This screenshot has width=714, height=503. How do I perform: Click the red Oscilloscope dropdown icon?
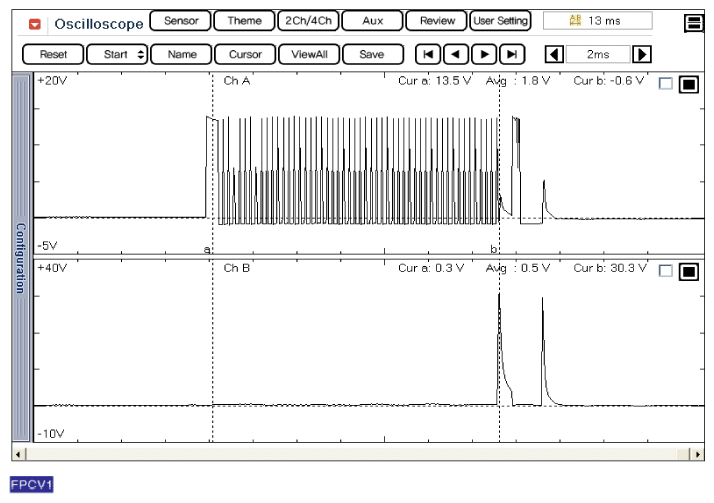click(34, 22)
